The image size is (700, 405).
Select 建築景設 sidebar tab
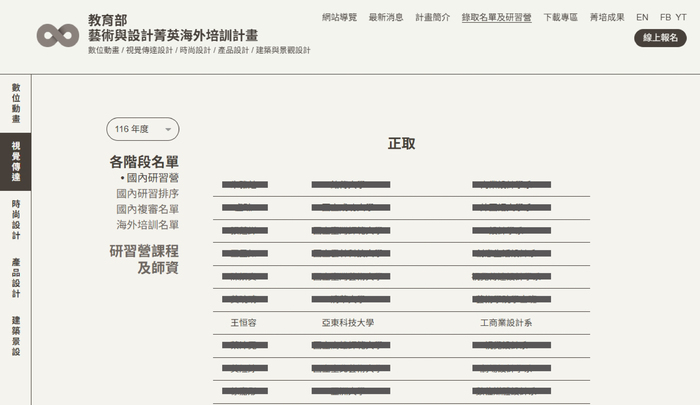point(16,336)
